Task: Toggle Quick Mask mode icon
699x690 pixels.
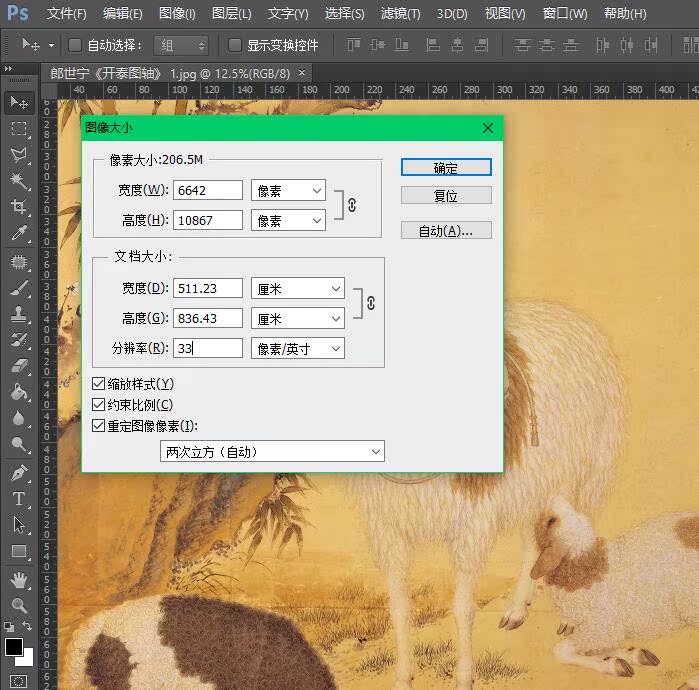Action: coord(19,681)
